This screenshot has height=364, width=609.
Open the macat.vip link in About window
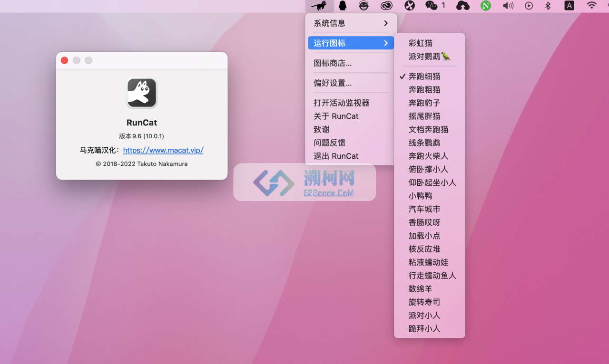coord(163,150)
